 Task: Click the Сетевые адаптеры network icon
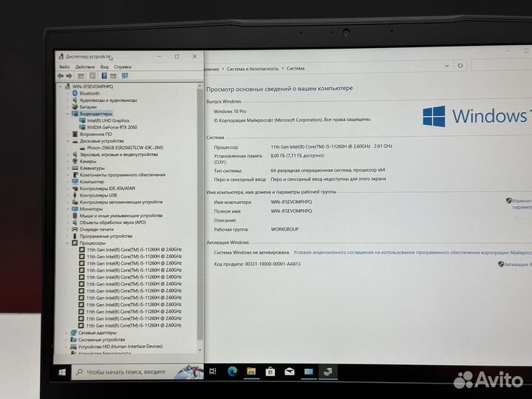click(74, 332)
